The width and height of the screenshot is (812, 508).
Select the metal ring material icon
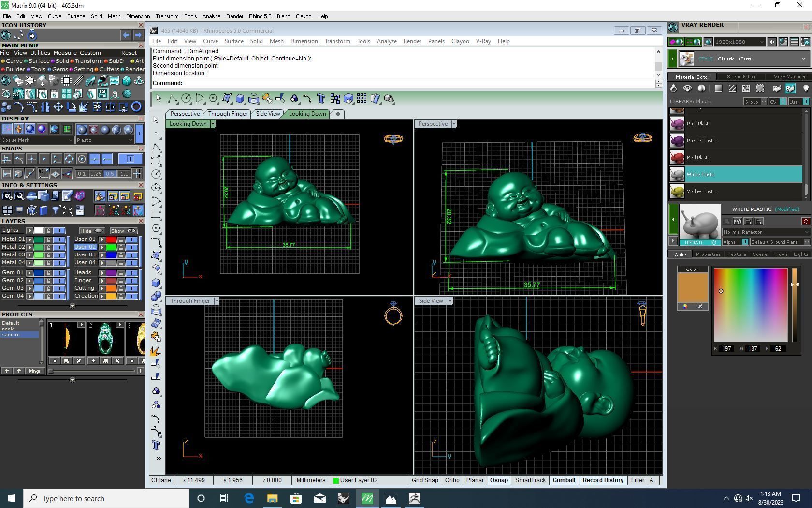[673, 89]
